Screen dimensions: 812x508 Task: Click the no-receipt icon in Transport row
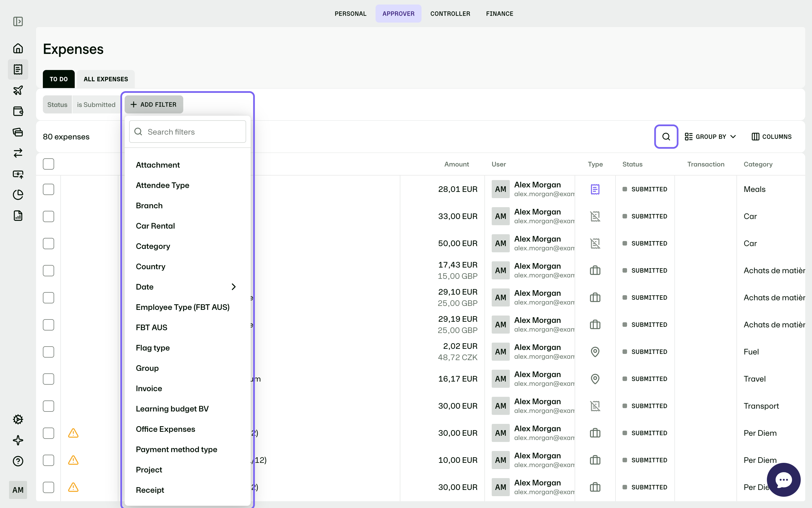pyautogui.click(x=595, y=406)
